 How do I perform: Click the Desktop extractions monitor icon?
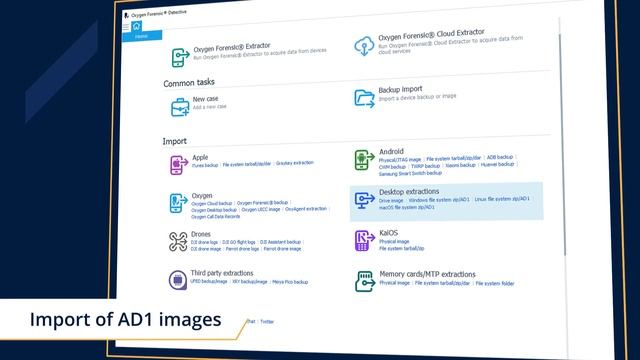point(364,200)
